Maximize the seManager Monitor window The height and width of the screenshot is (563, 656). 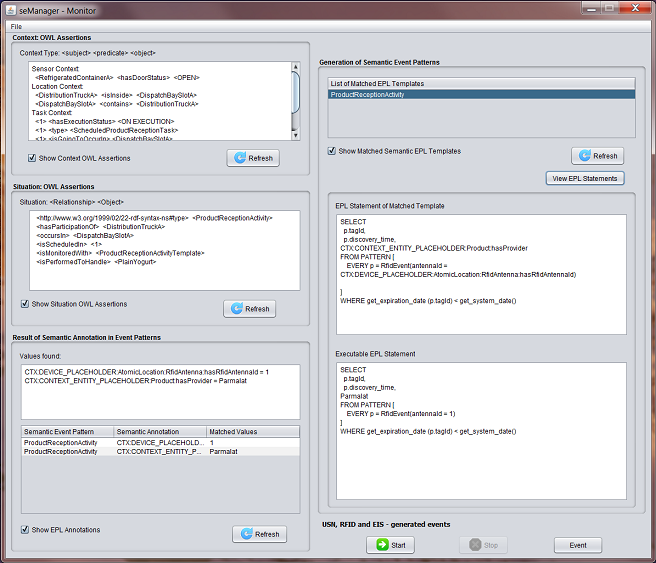(610, 8)
